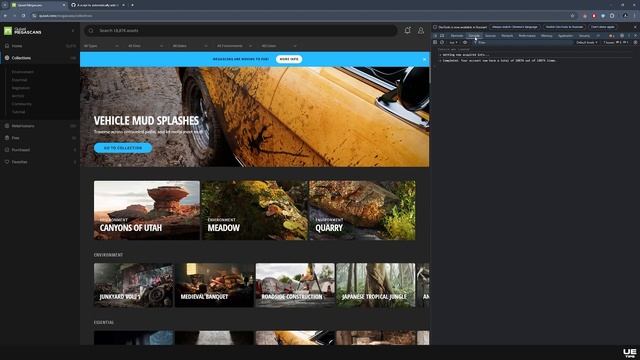Open Vegetation under Collections

[x=21, y=88]
